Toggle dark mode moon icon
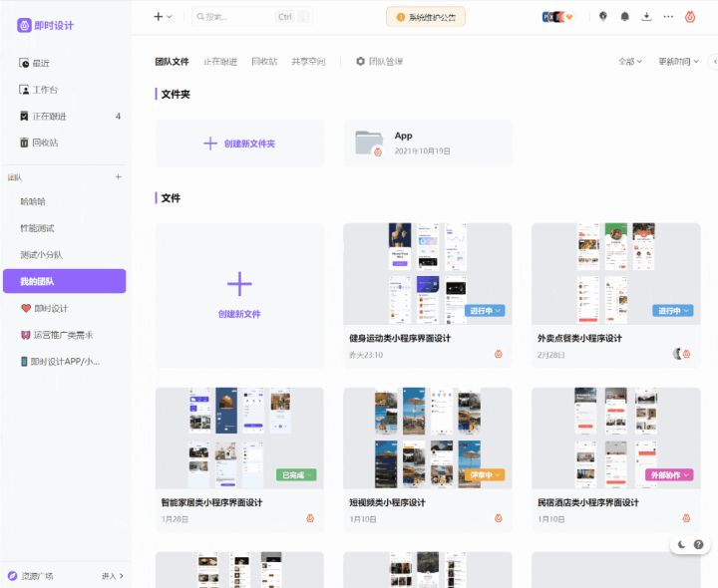The width and height of the screenshot is (718, 588). [681, 544]
